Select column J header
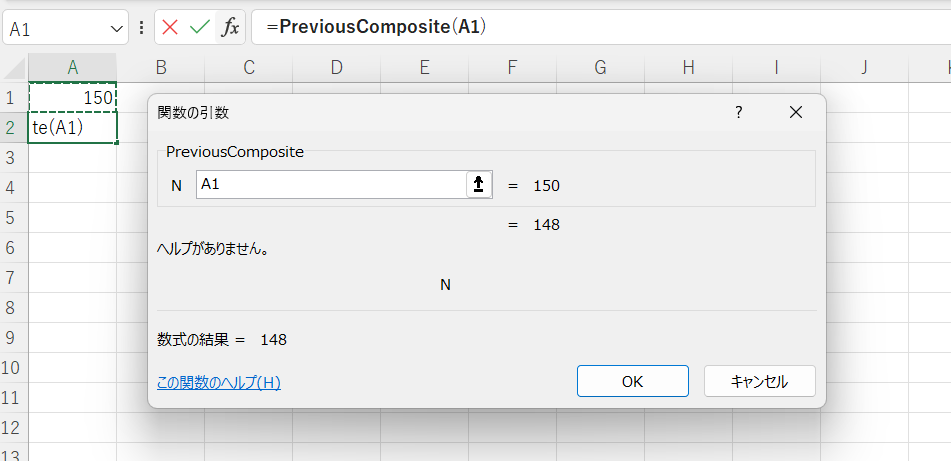This screenshot has width=951, height=461. click(864, 68)
